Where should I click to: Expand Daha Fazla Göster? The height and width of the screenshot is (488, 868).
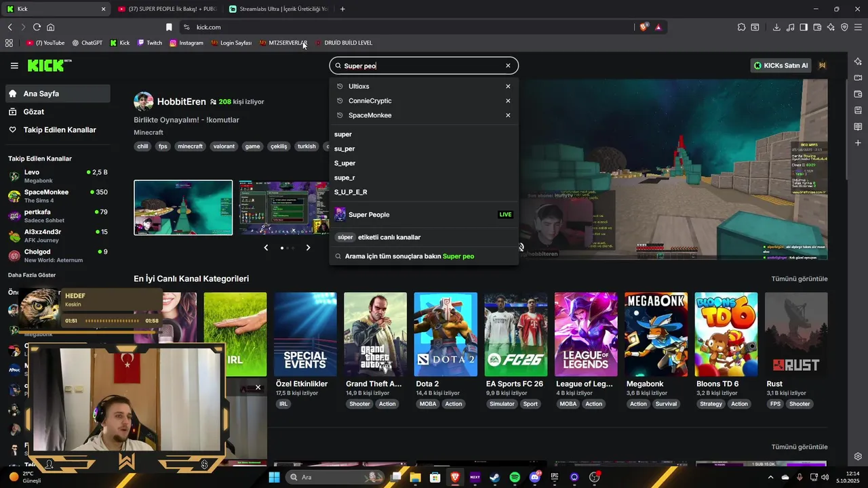click(32, 275)
